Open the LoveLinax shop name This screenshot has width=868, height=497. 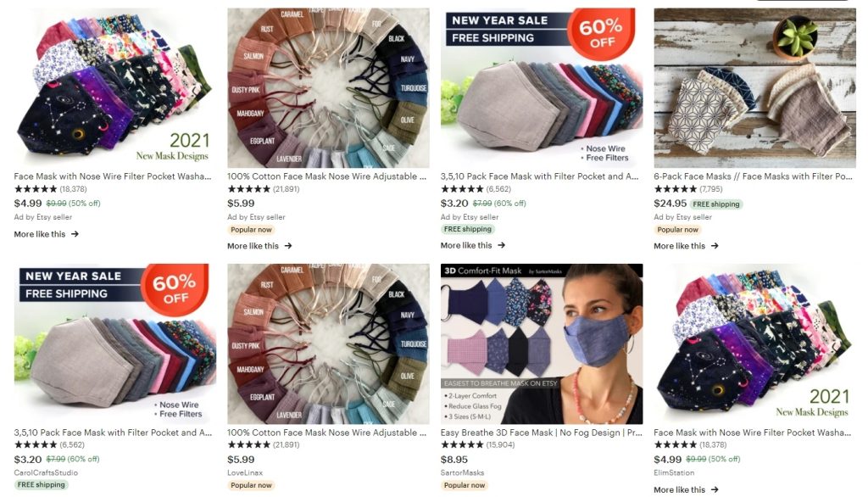[x=245, y=472]
